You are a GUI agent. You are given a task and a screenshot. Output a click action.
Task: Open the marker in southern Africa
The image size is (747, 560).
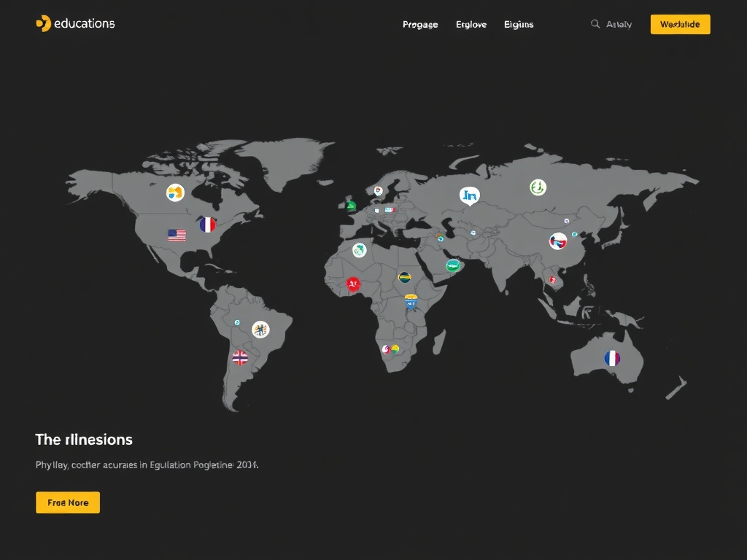click(x=391, y=349)
